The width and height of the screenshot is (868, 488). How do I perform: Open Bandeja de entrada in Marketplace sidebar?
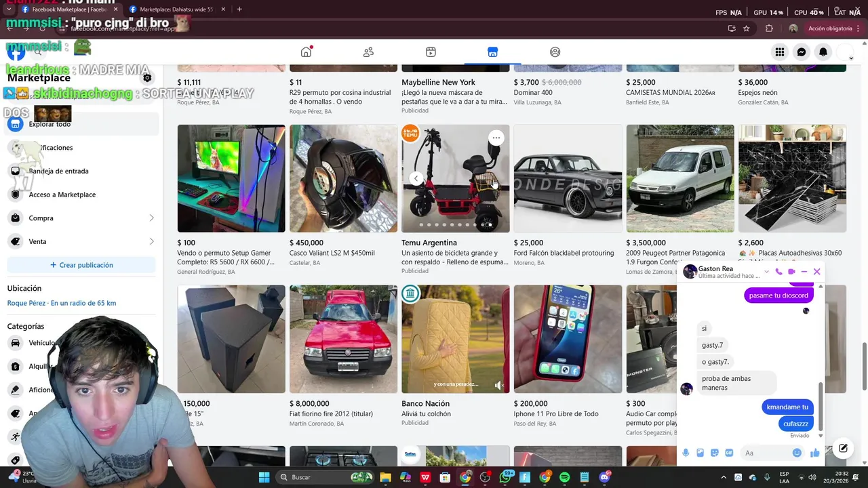(81, 171)
